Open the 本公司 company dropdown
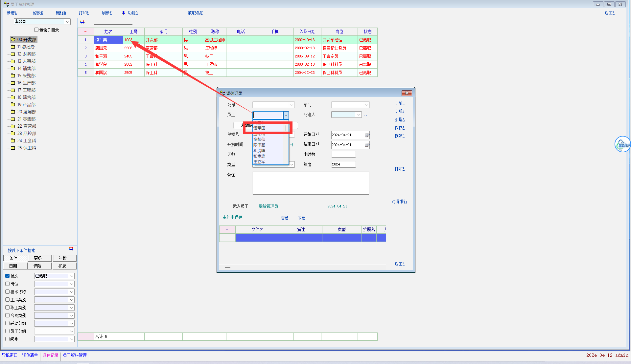Screen dimensions: 631x364 67,22
